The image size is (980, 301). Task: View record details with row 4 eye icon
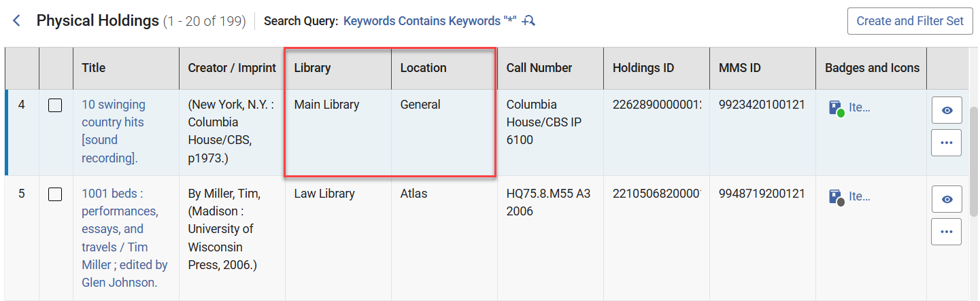pos(946,110)
